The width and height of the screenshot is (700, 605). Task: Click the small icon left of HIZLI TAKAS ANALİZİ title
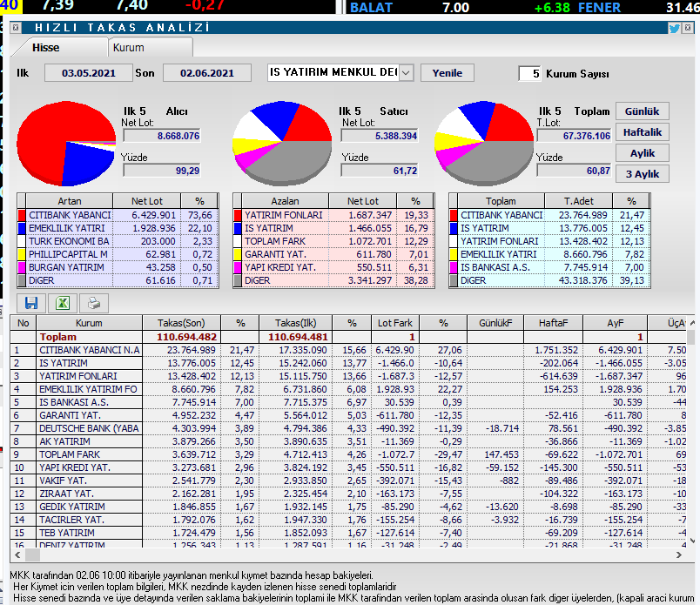(16, 28)
